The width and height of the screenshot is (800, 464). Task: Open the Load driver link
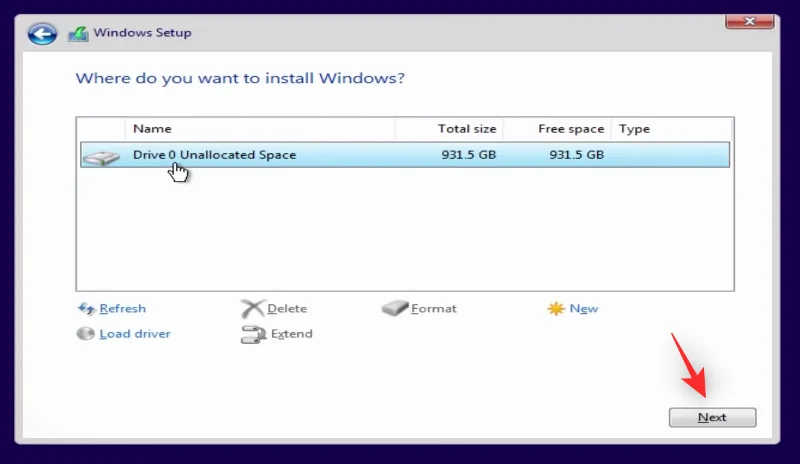[135, 334]
